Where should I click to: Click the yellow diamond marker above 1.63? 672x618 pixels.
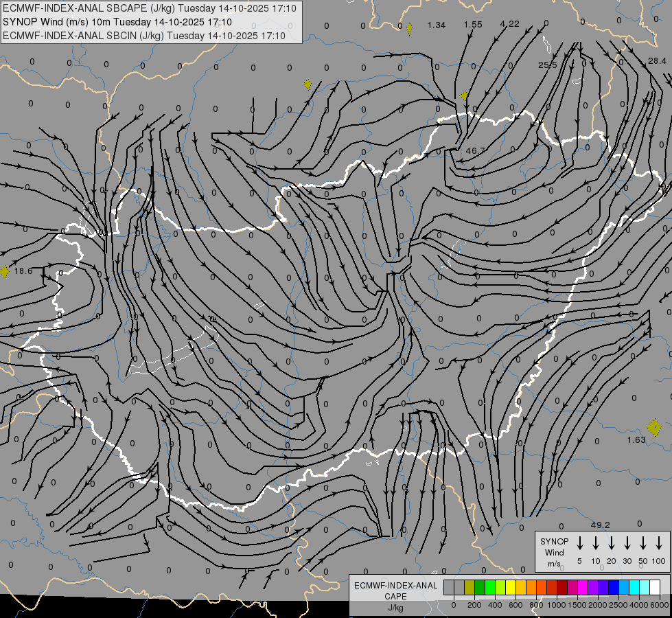pos(654,428)
